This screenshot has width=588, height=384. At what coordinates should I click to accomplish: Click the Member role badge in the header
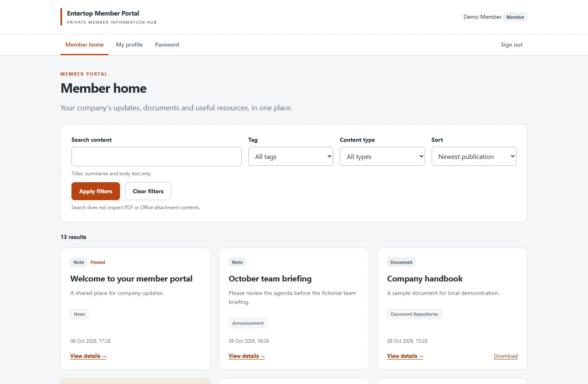(515, 17)
